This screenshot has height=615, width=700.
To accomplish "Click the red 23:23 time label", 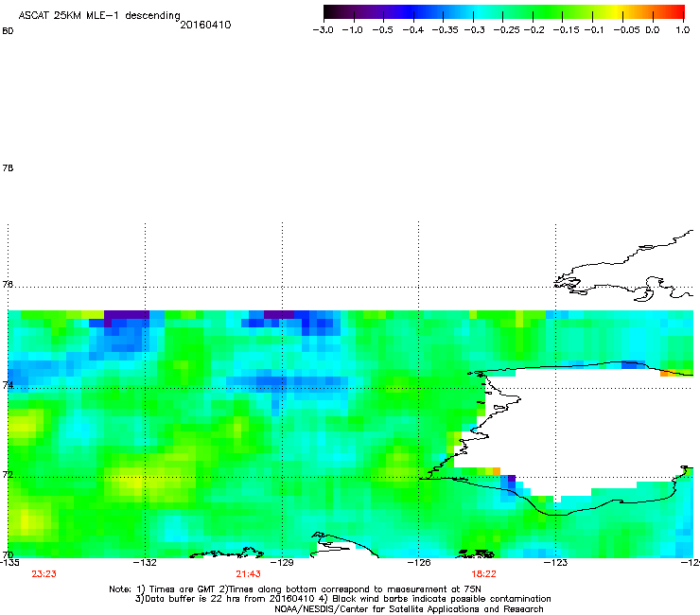I will coord(44,574).
